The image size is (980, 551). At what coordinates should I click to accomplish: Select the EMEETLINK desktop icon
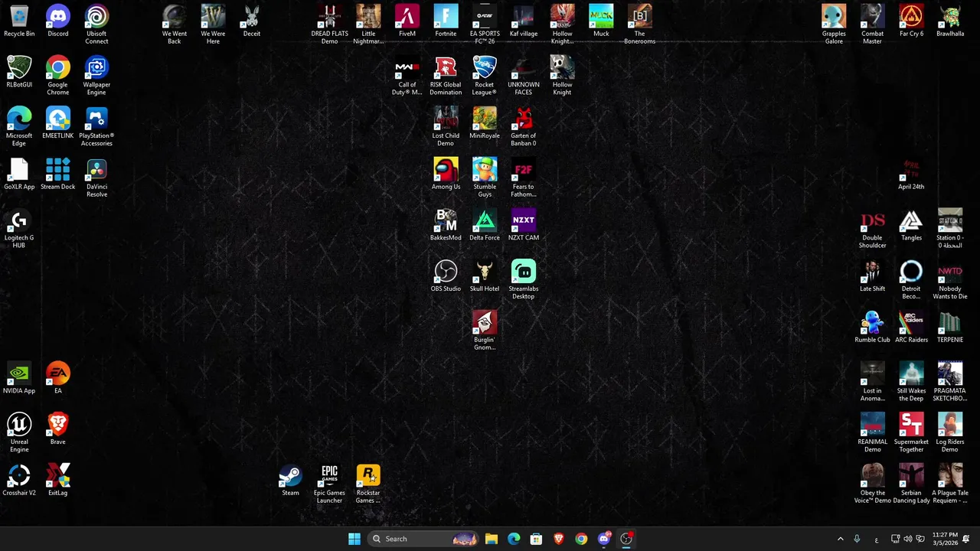58,123
